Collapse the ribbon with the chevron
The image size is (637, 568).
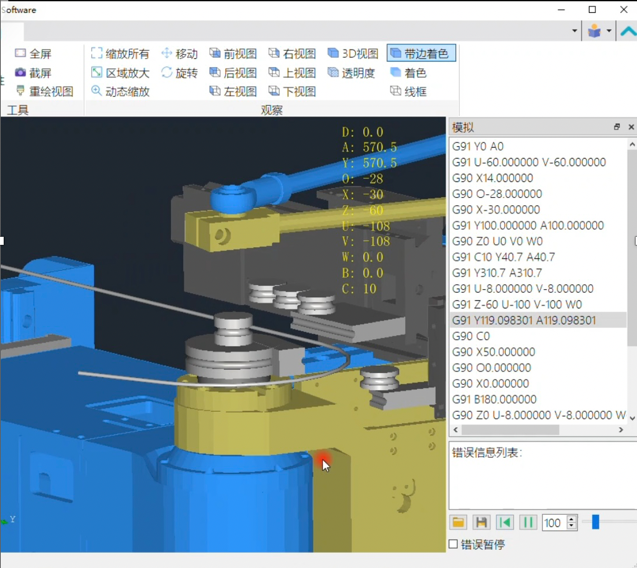pyautogui.click(x=628, y=31)
